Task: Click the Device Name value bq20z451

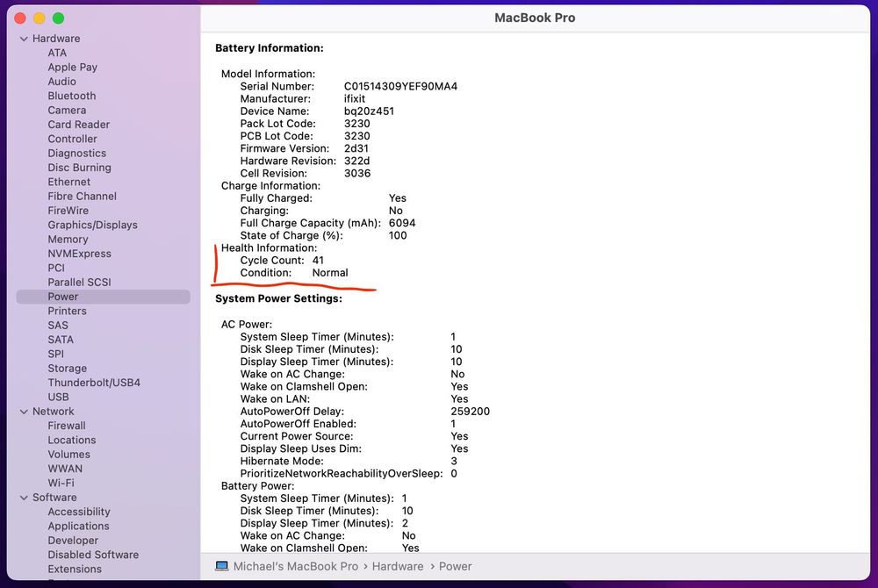Action: 369,111
